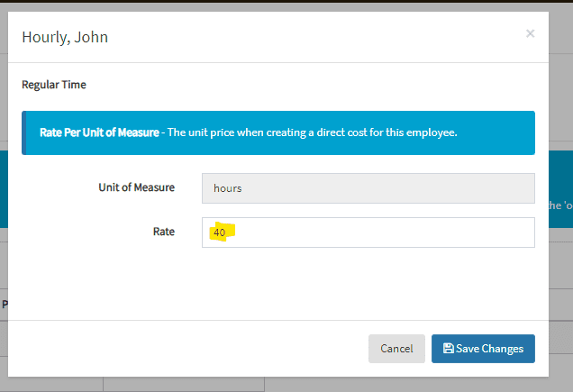
Task: Click dimmed page background left of the dialog
Action: (4, 180)
